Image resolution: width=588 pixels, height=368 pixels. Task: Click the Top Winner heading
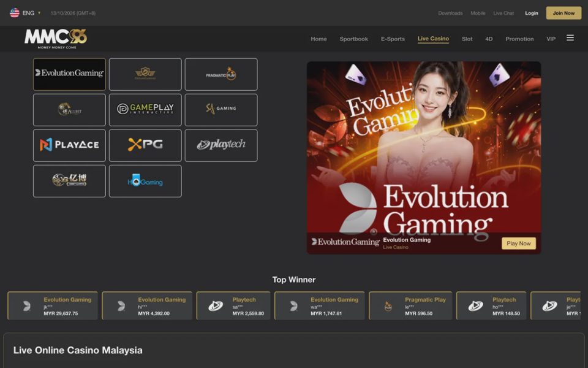[x=294, y=280]
